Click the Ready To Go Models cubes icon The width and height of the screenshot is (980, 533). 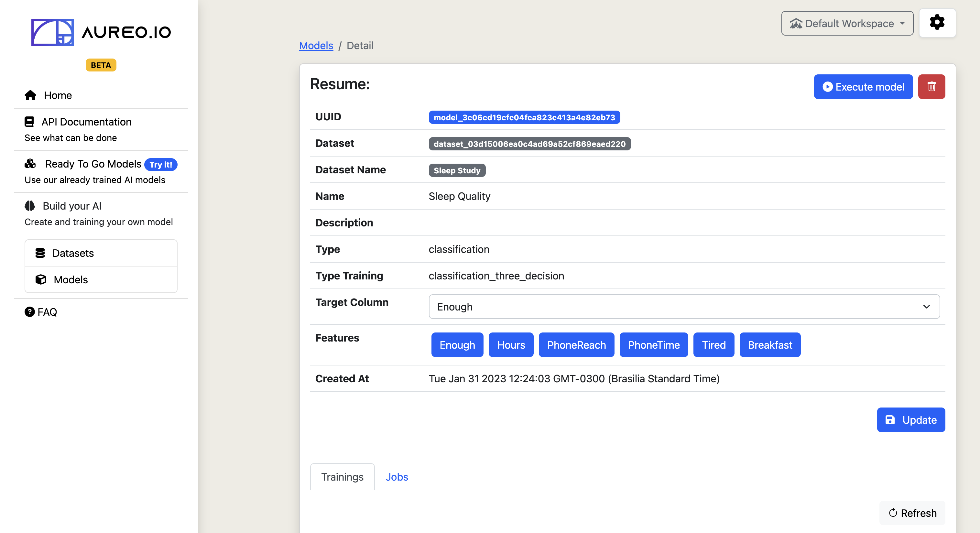click(30, 164)
